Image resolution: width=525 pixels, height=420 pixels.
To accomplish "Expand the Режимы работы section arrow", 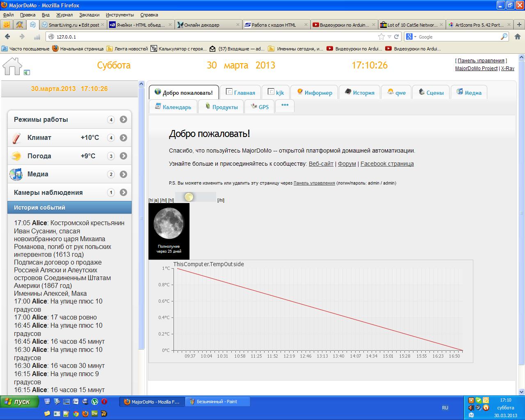I will [x=123, y=120].
